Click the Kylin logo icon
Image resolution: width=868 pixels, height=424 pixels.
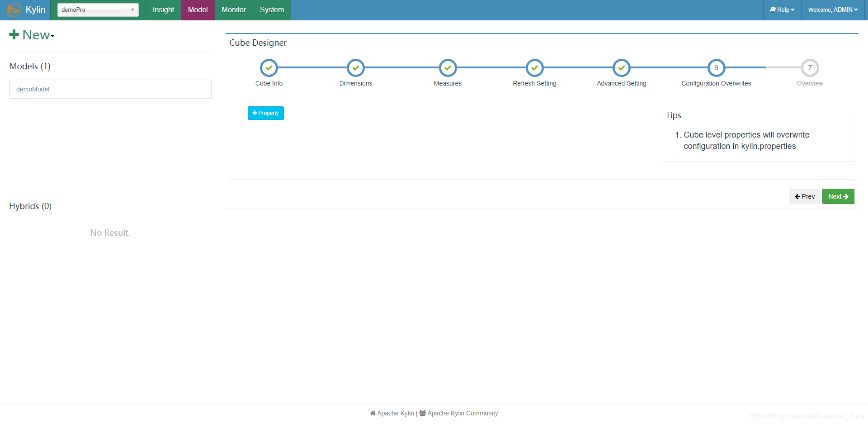14,10
